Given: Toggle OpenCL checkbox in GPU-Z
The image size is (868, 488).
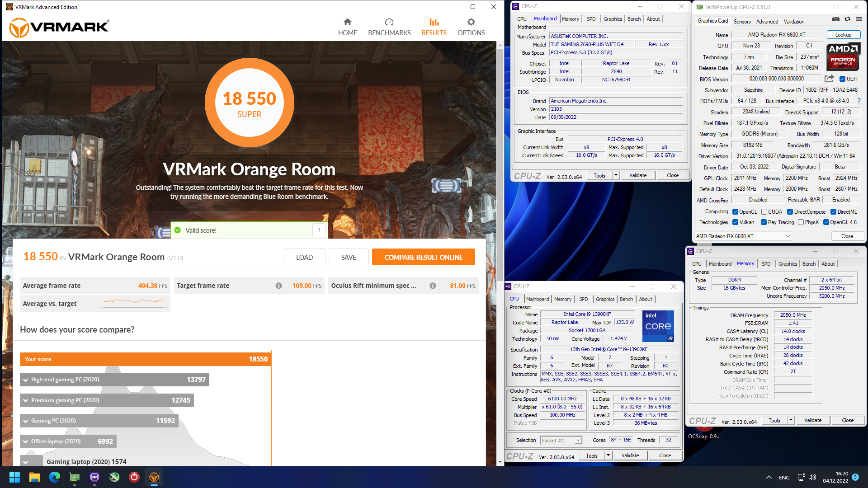Looking at the screenshot, I should [735, 211].
